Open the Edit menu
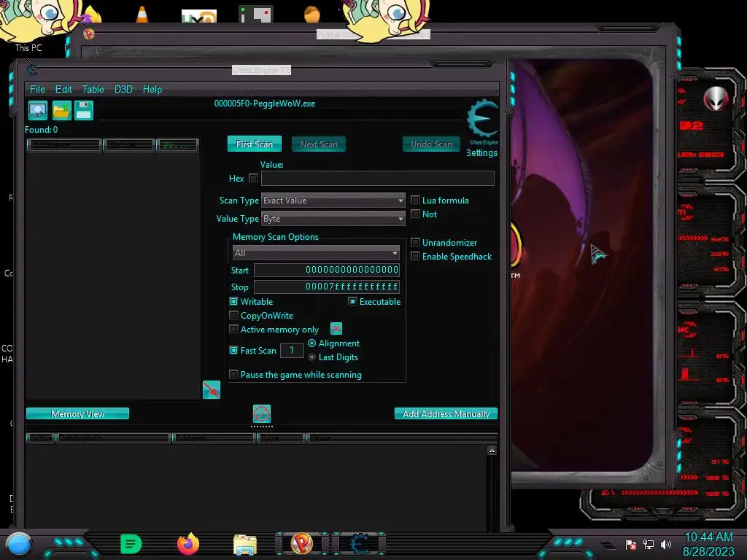 (x=63, y=89)
